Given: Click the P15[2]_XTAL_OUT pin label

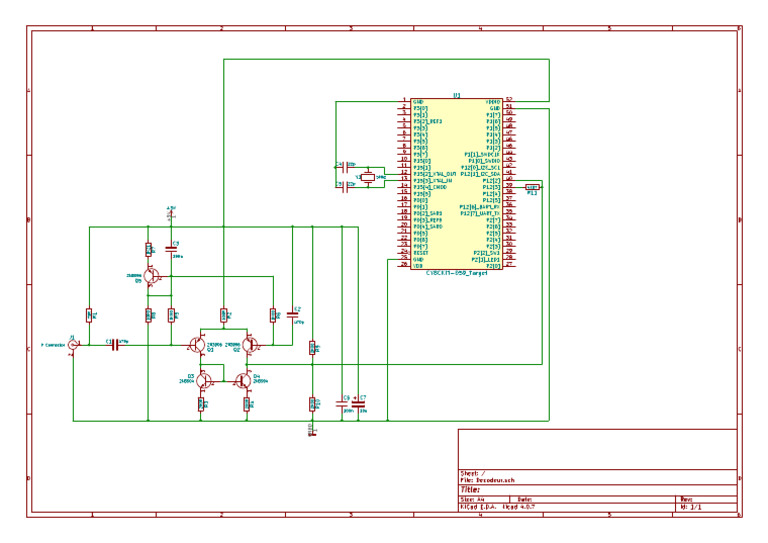Looking at the screenshot, I should pos(435,174).
